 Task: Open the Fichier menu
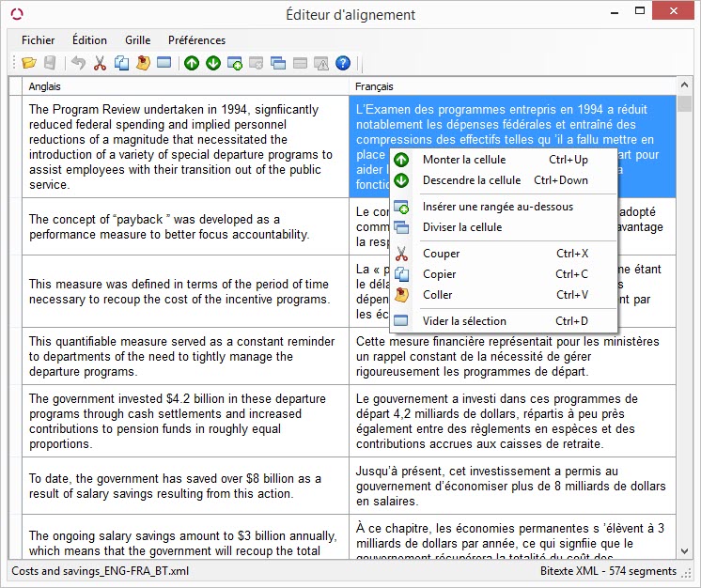pos(39,40)
